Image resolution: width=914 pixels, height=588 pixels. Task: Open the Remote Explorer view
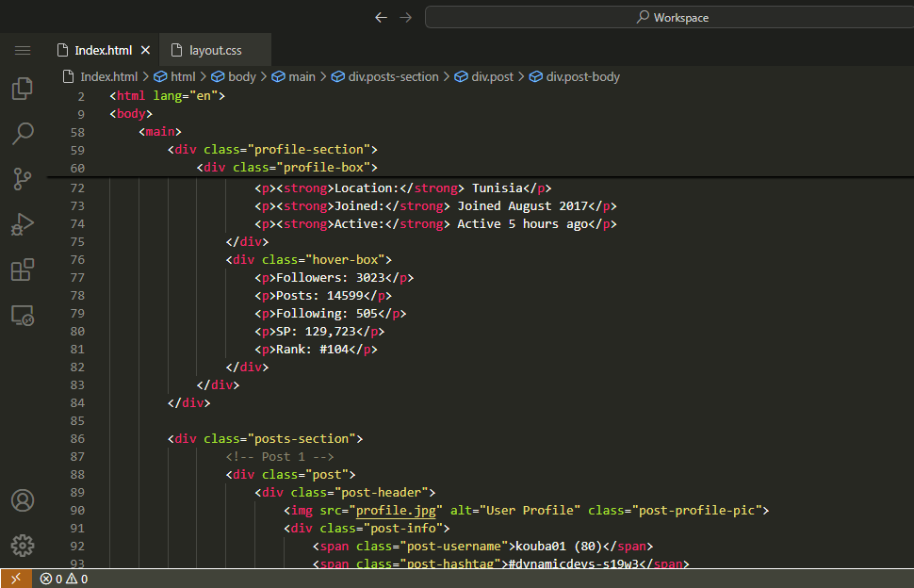pyautogui.click(x=23, y=316)
